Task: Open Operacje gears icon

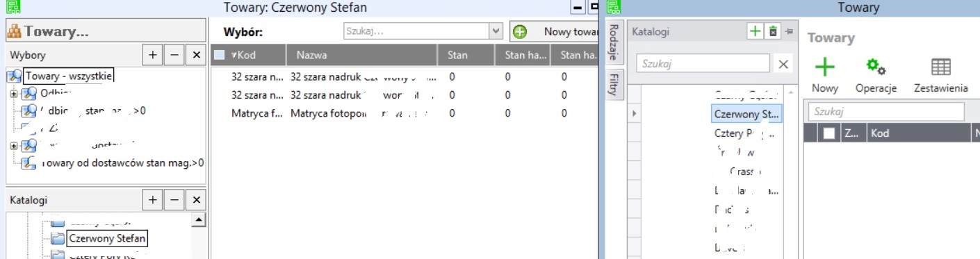Action: coord(875,67)
